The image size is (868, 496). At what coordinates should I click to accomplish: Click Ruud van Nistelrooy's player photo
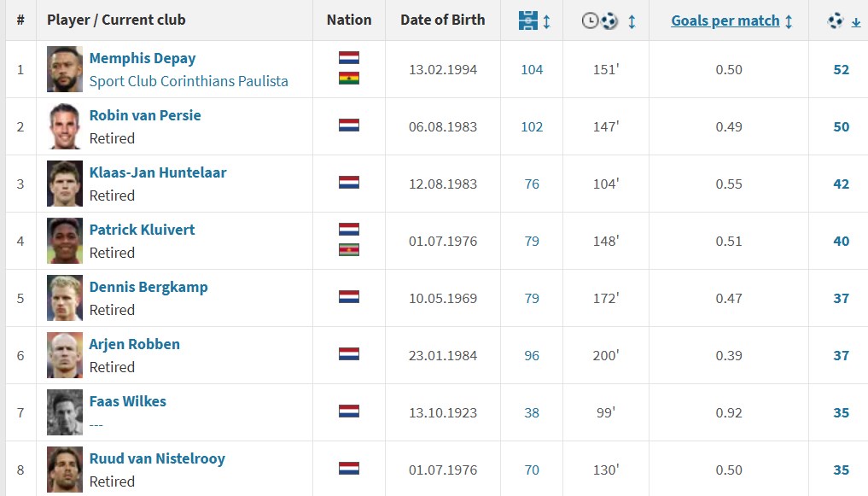65,470
